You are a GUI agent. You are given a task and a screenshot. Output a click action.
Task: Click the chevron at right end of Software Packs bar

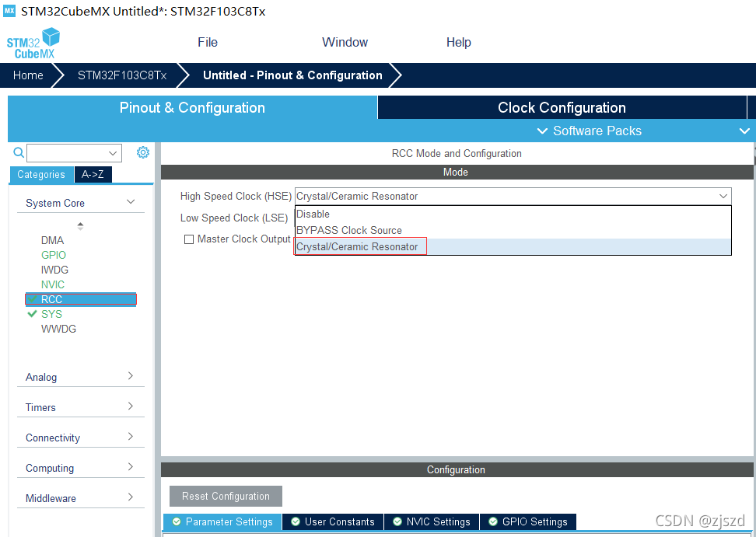pos(745,131)
